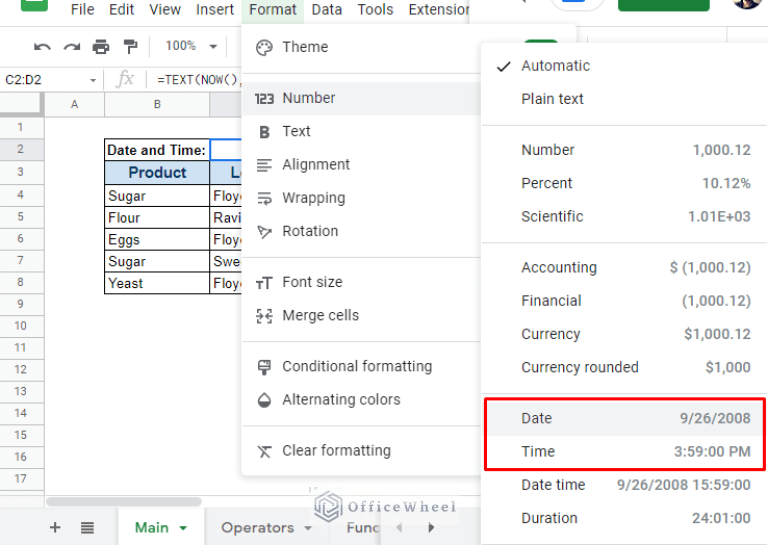Open the Tools menu
Image resolution: width=768 pixels, height=545 pixels.
click(x=375, y=9)
